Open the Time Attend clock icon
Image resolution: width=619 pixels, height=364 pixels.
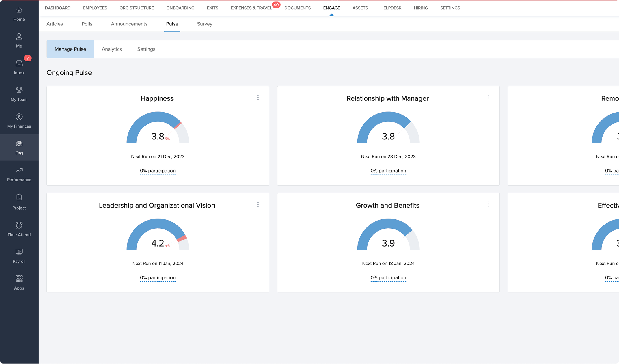pyautogui.click(x=19, y=225)
